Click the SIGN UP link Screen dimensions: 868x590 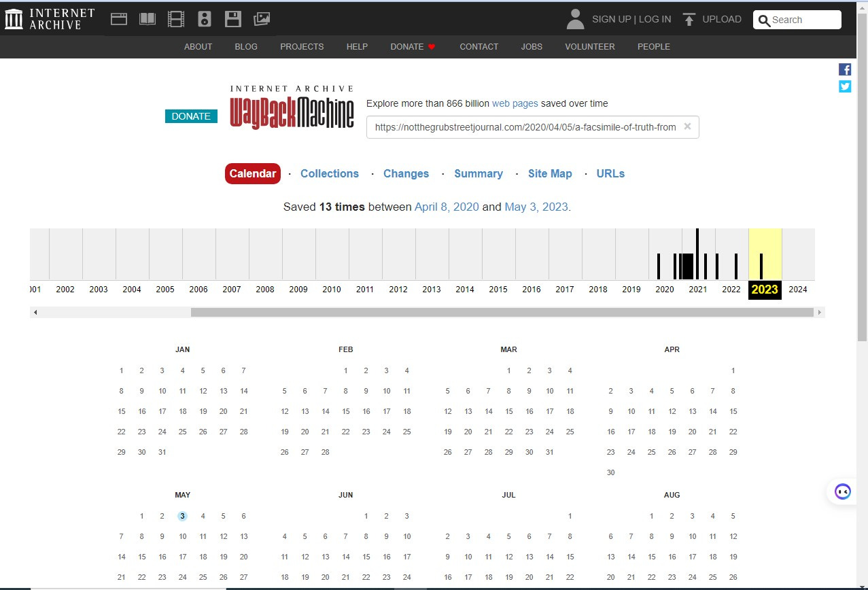(x=612, y=20)
